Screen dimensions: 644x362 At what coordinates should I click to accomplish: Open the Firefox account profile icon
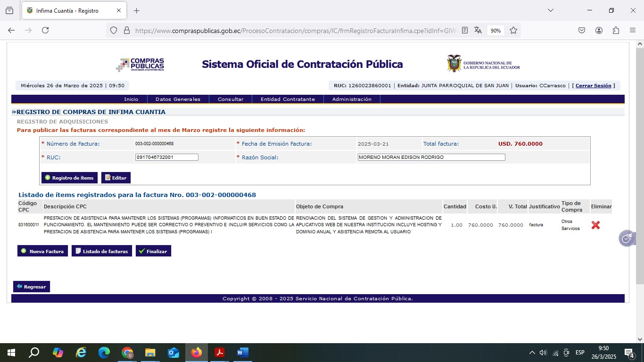[x=599, y=30]
